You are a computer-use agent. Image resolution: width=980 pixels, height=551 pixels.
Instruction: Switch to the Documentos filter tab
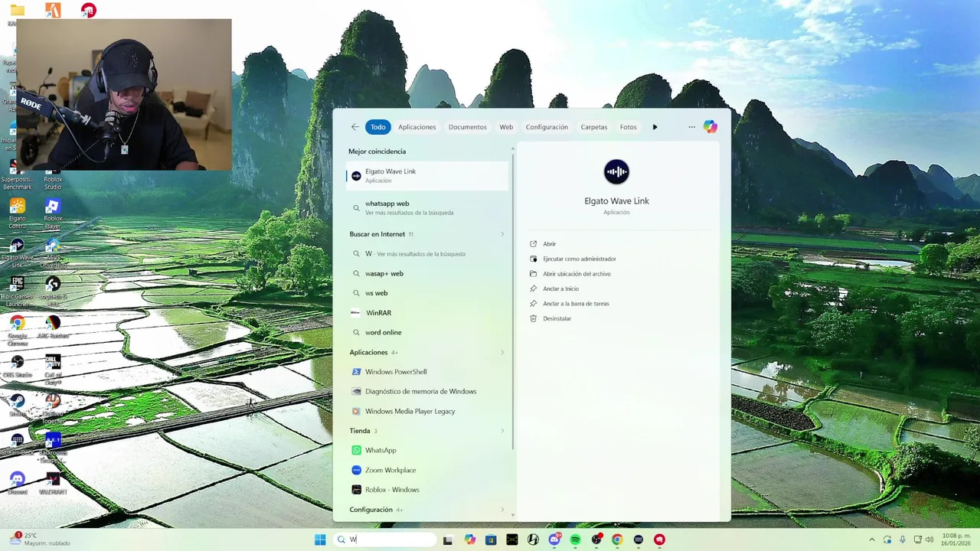coord(467,127)
